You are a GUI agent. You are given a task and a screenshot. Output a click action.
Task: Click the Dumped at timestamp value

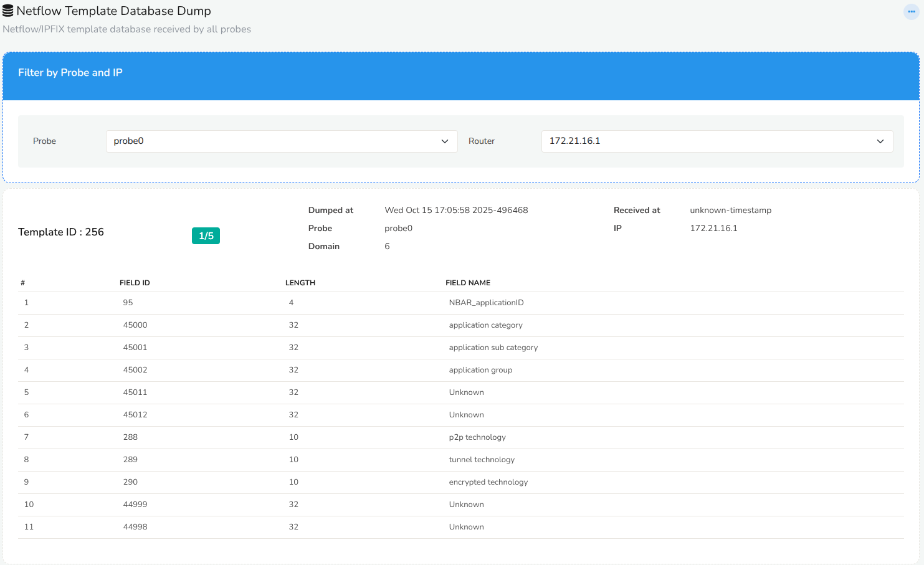[456, 210]
